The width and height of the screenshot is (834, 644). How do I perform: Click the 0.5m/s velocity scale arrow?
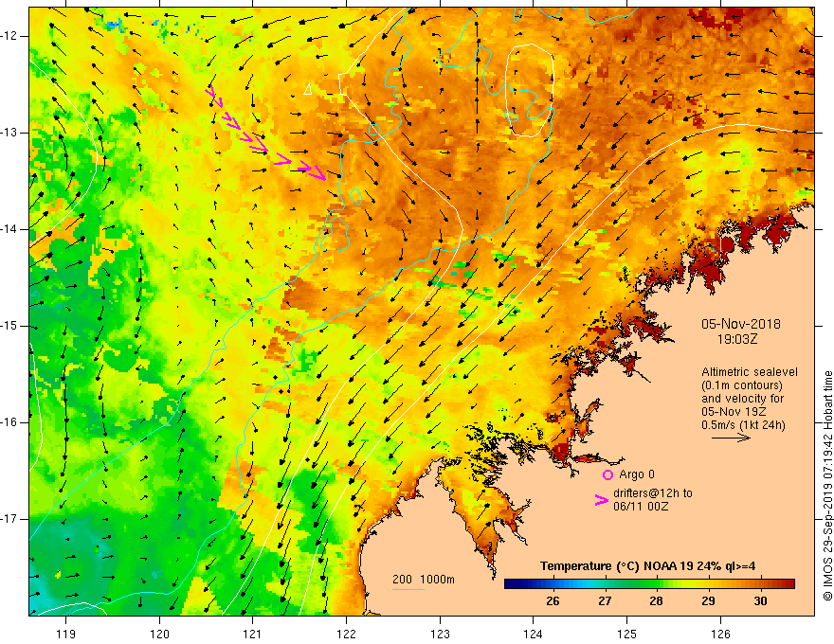[731, 438]
